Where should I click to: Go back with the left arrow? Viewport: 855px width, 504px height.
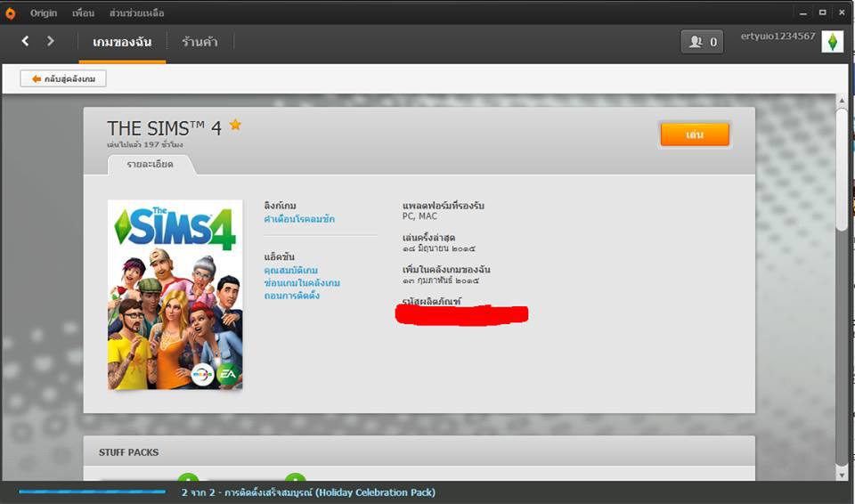tap(25, 41)
